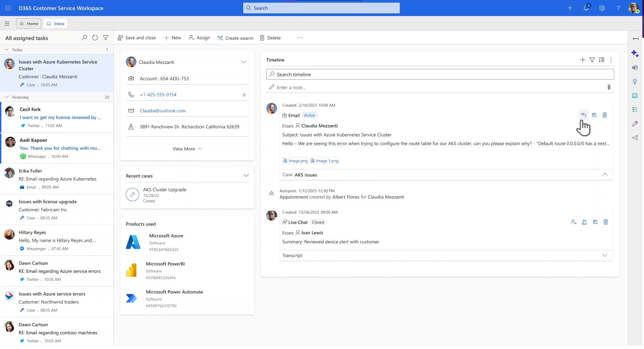644x349 pixels.
Task: Call phone number +1-425-555-0154
Action: (x=158, y=95)
